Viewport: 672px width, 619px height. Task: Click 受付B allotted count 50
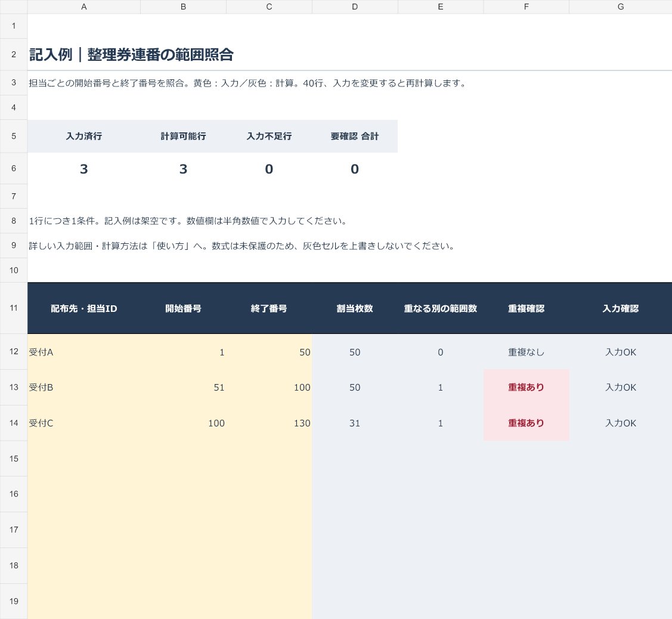(355, 388)
